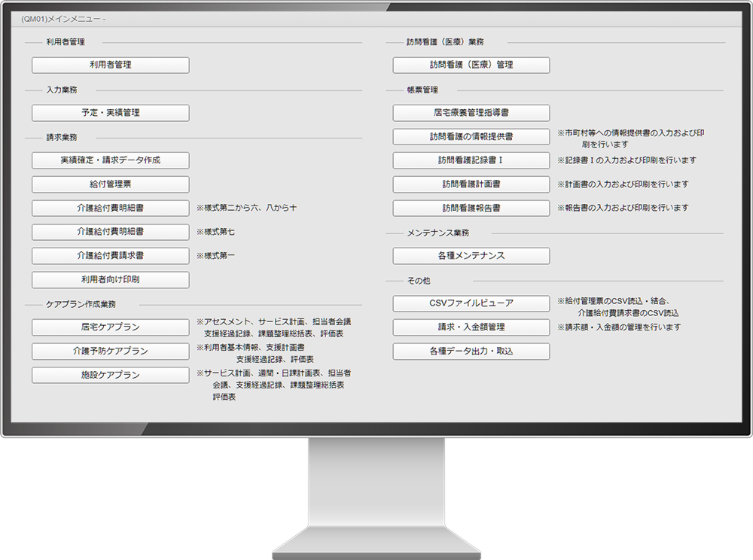Open 請求・入金額管理 under その他
This screenshot has height=560, width=753.
[x=471, y=327]
